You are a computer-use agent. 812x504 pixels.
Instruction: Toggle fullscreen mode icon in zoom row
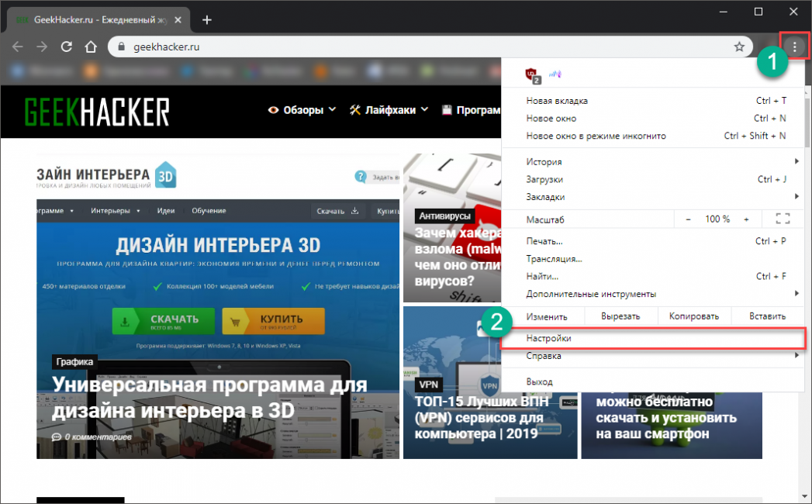pyautogui.click(x=782, y=219)
